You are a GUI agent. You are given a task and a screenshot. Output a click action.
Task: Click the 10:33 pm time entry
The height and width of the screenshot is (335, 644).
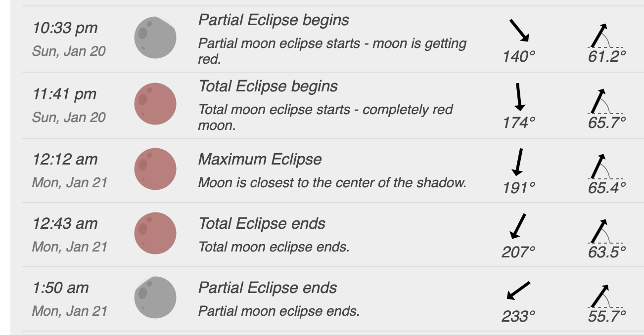[65, 28]
